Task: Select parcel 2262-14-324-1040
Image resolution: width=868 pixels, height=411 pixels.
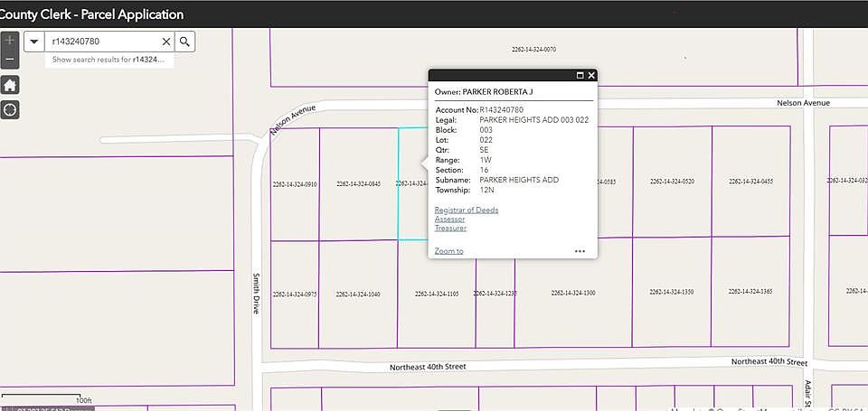Action: (358, 294)
